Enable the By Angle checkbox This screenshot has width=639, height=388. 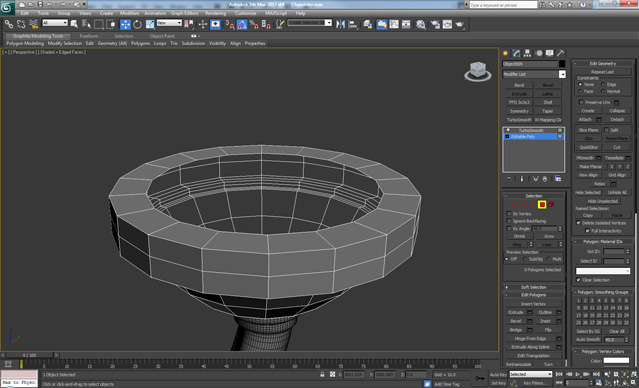tap(509, 229)
